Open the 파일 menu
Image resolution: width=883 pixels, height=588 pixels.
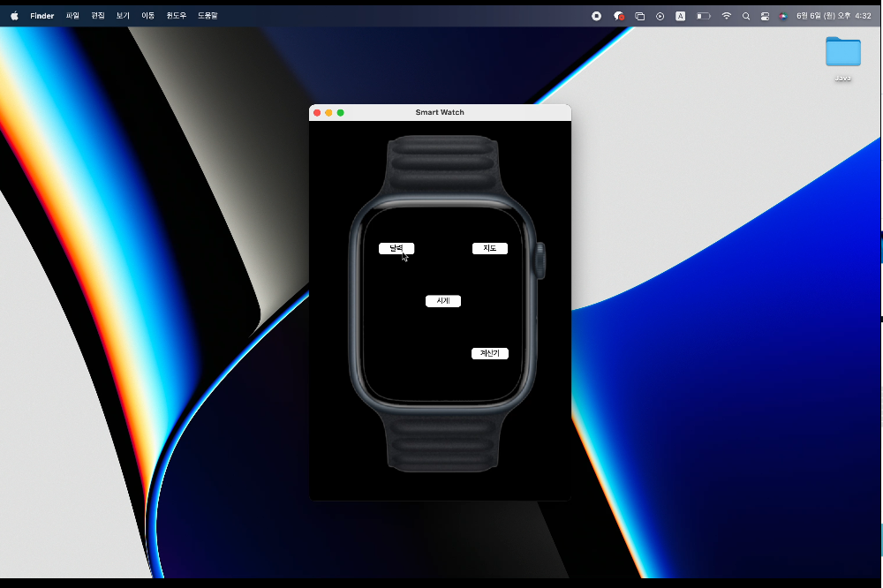(x=72, y=15)
